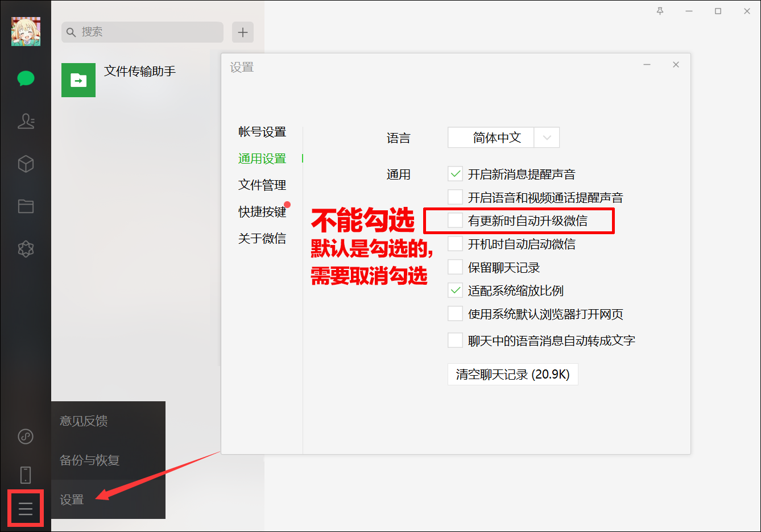The image size is (761, 532).
Task: Close the 设置 dialog
Action: tap(676, 65)
